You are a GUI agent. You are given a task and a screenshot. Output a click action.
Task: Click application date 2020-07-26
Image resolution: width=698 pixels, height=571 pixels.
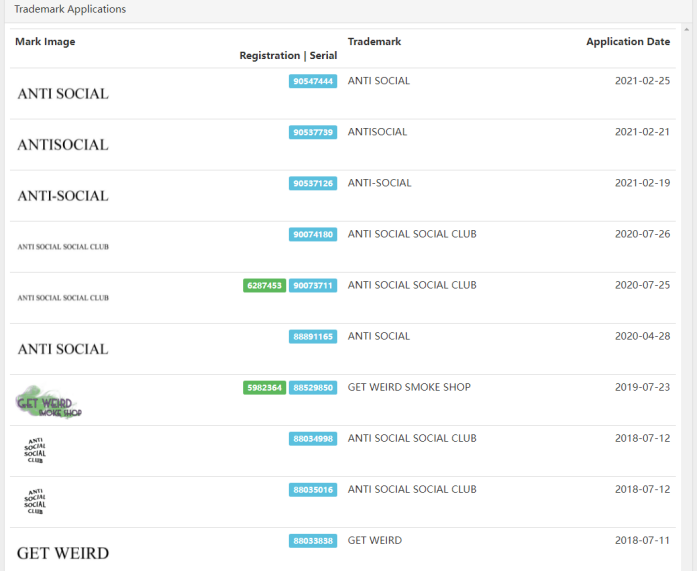coord(642,234)
